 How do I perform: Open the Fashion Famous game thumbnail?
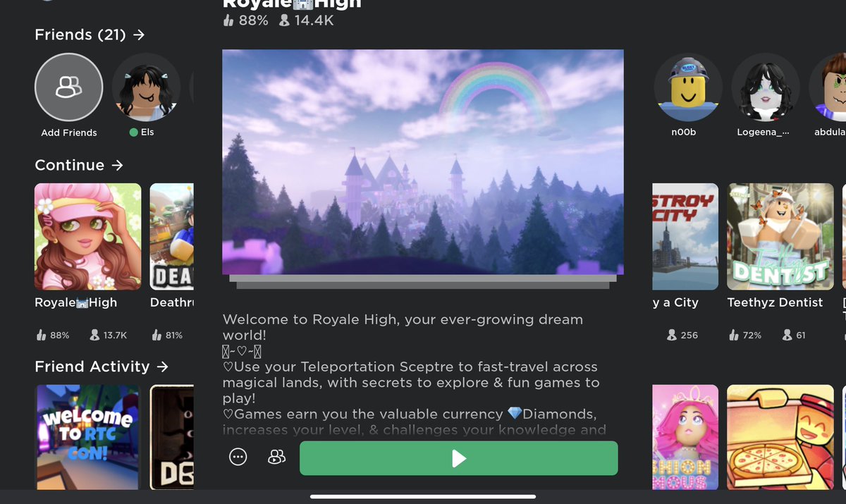[x=685, y=437]
